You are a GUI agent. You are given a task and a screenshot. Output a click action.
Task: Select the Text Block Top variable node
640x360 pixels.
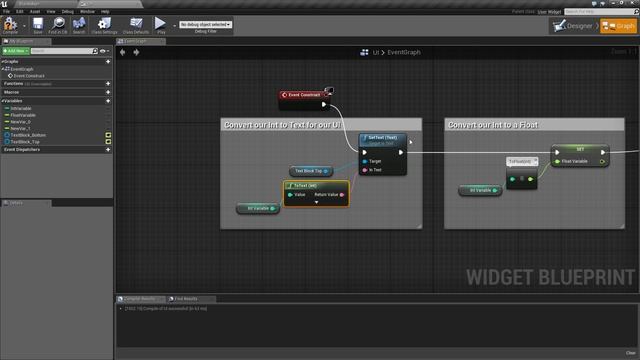pos(311,171)
